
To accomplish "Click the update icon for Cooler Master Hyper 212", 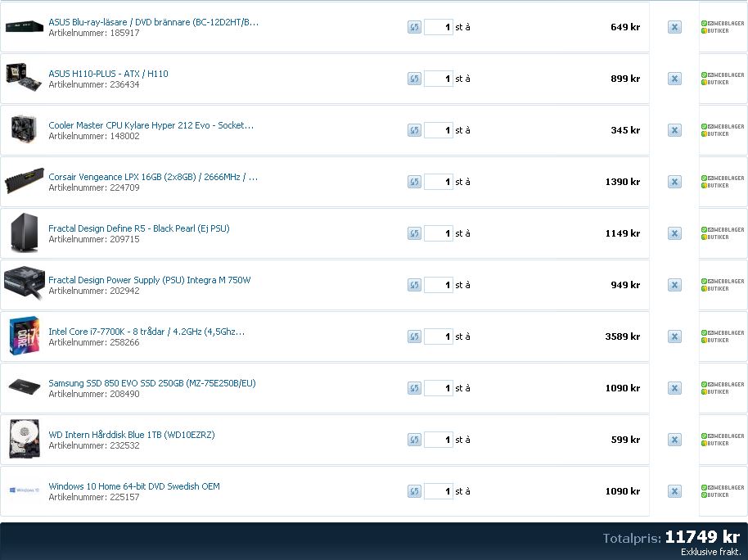I will 414,130.
